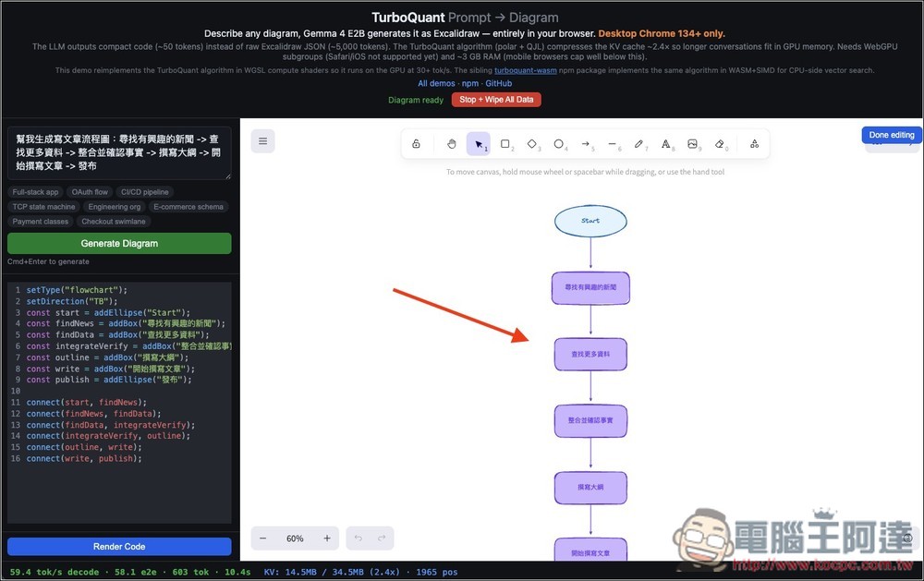Choose the CI/CD pipeline preset
This screenshot has height=581, width=924.
pos(144,192)
